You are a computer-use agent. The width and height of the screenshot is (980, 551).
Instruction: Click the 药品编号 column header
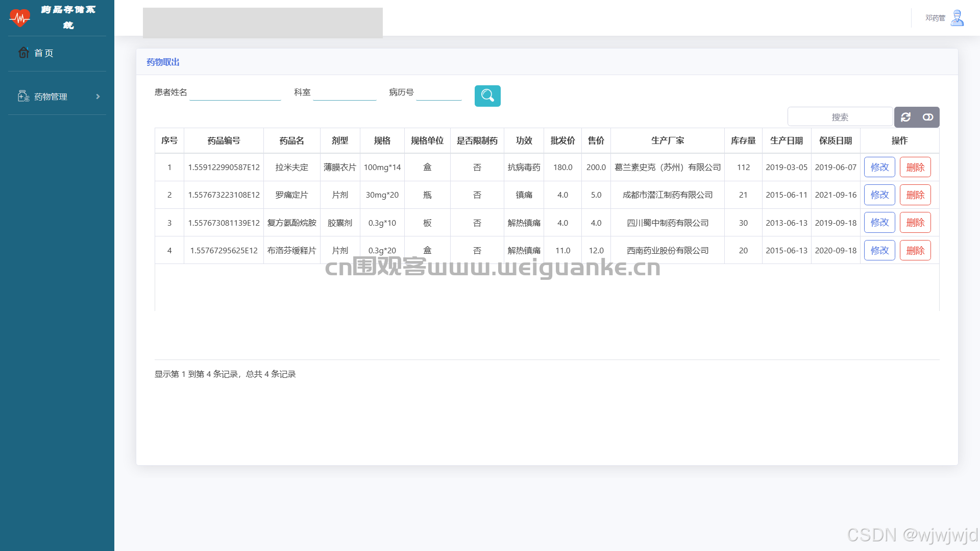224,140
